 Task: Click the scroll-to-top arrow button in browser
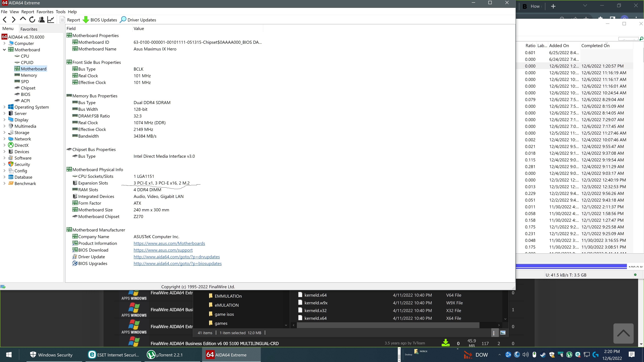(x=623, y=334)
